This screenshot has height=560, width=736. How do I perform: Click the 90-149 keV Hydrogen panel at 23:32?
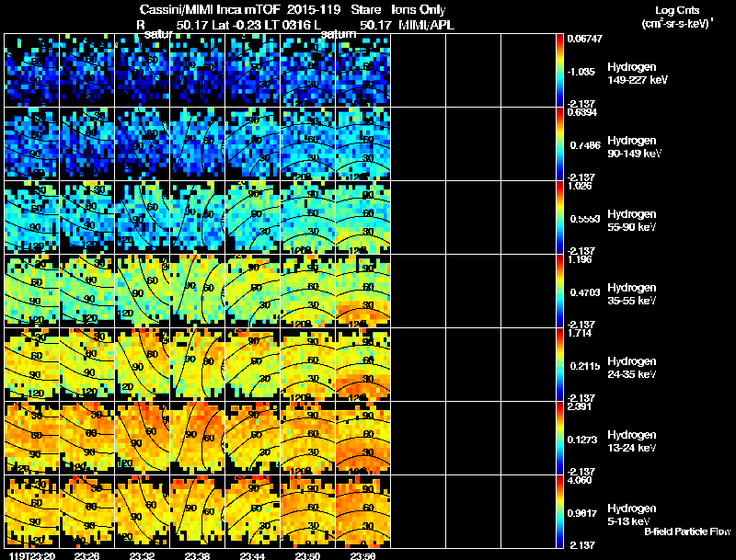(x=143, y=144)
